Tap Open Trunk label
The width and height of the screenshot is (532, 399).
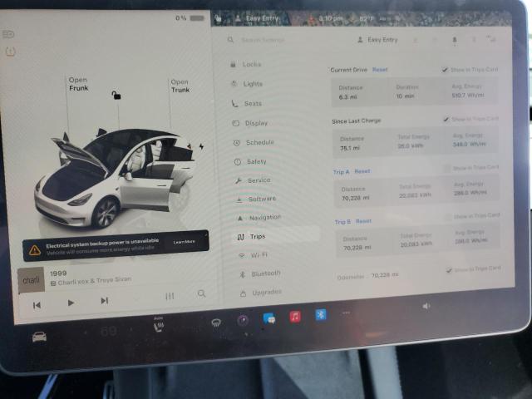point(180,86)
